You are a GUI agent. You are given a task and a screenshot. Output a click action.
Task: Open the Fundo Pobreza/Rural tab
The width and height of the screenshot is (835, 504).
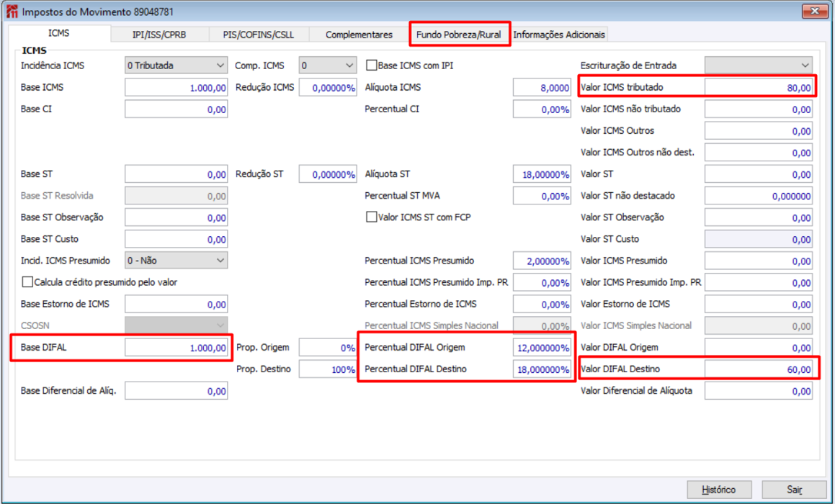click(x=458, y=35)
